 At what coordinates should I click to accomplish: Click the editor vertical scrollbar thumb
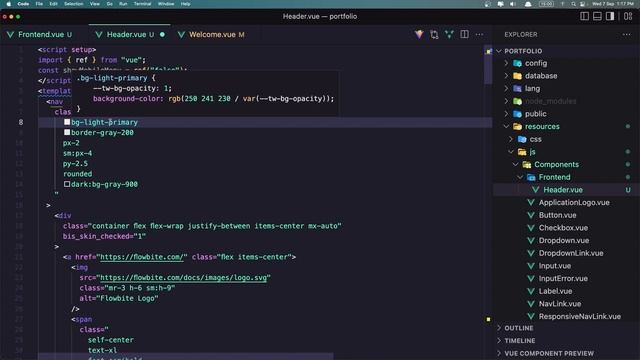(488, 65)
